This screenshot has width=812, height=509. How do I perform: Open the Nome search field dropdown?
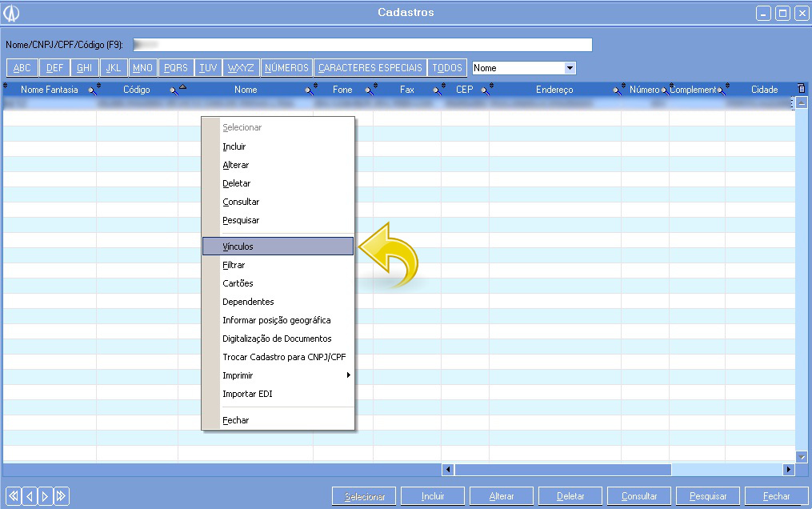click(570, 69)
